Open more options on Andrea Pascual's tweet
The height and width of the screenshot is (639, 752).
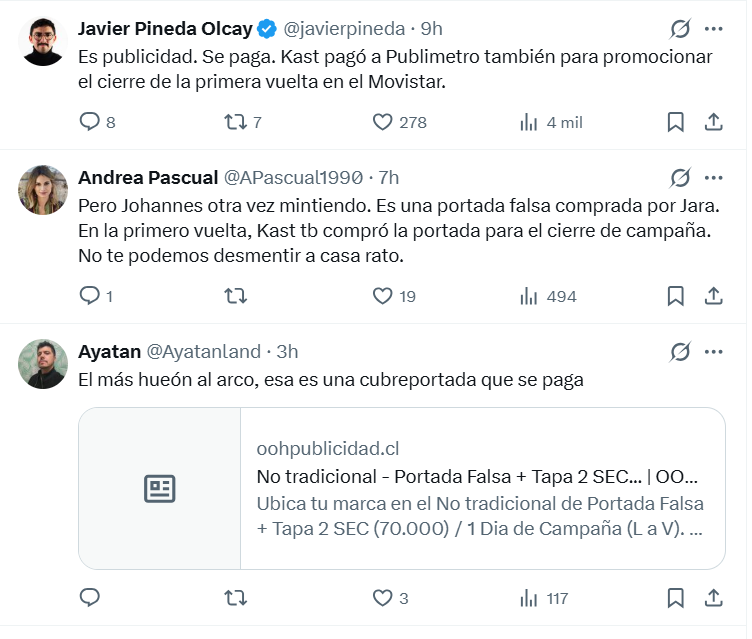point(714,178)
